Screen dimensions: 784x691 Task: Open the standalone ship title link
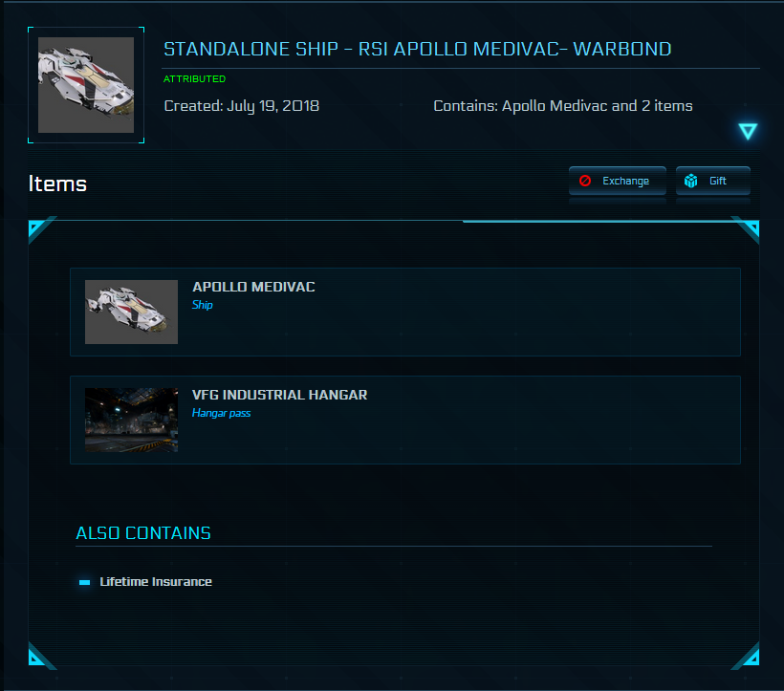point(416,48)
